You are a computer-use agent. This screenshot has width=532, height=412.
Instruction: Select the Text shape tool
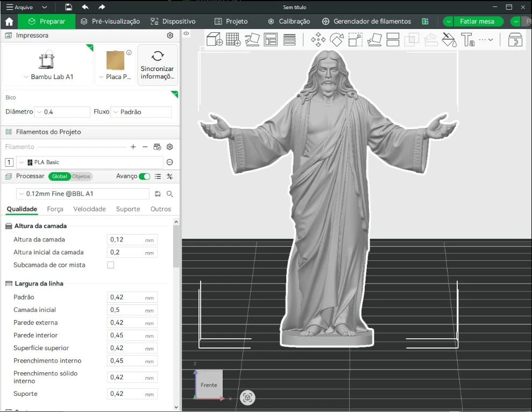coord(467,40)
